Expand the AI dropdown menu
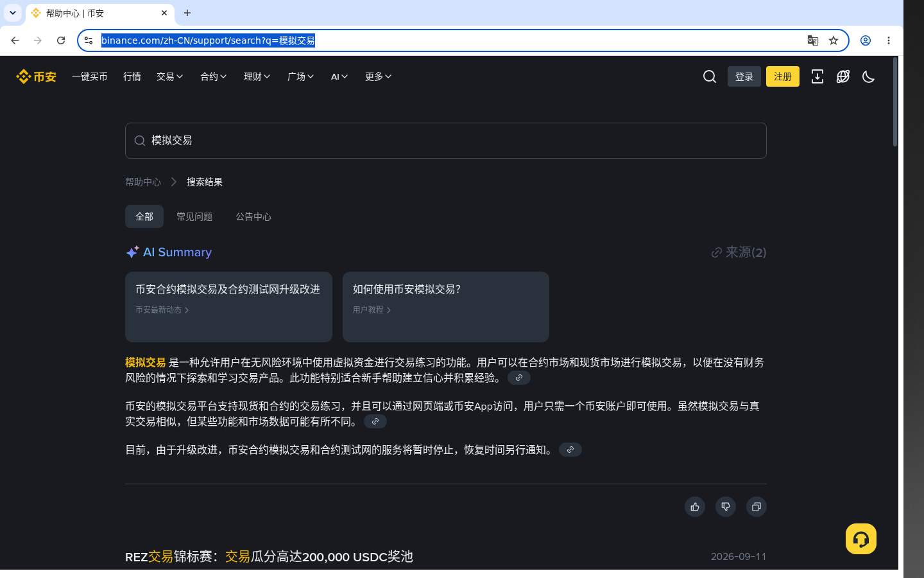This screenshot has height=578, width=924. 339,76
